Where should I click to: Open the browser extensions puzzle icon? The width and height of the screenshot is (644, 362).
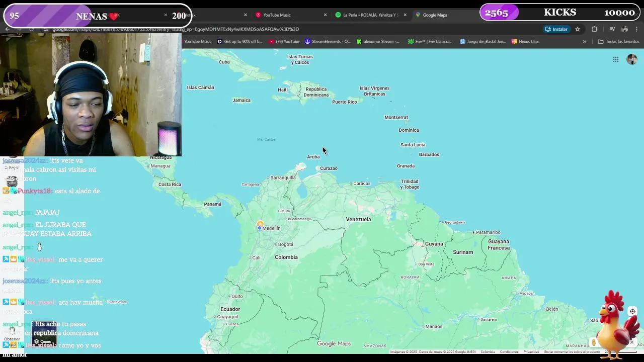point(594,29)
